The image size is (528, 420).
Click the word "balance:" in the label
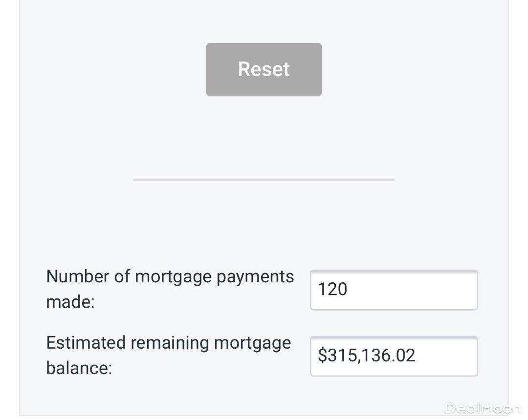pyautogui.click(x=79, y=368)
